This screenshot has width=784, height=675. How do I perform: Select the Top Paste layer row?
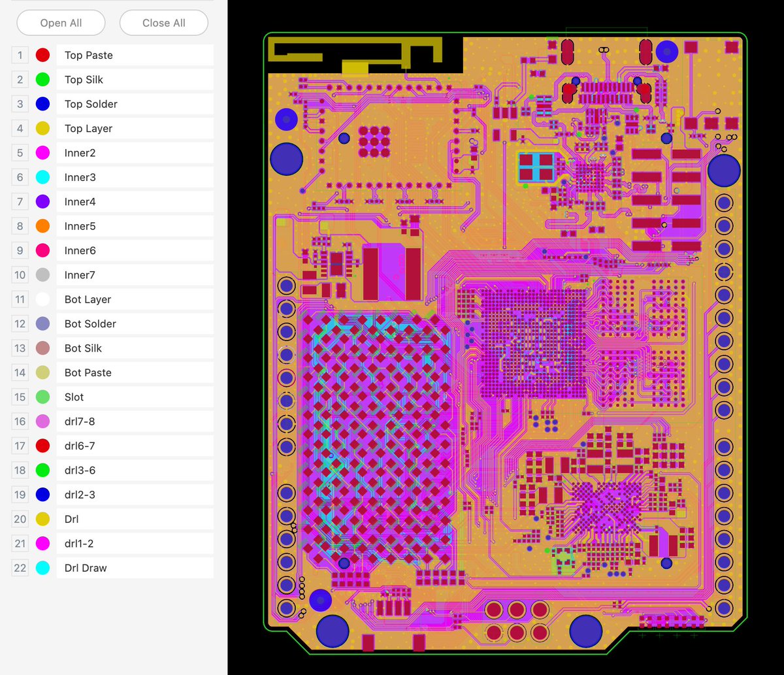[135, 55]
